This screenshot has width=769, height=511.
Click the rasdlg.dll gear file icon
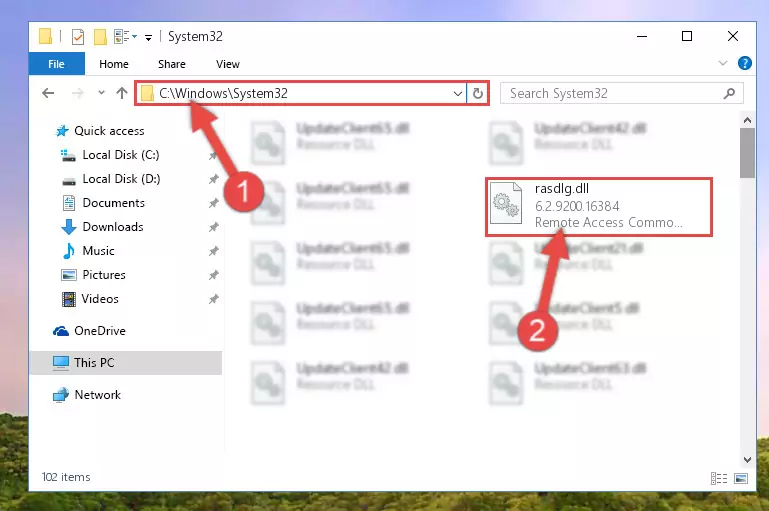coord(506,203)
